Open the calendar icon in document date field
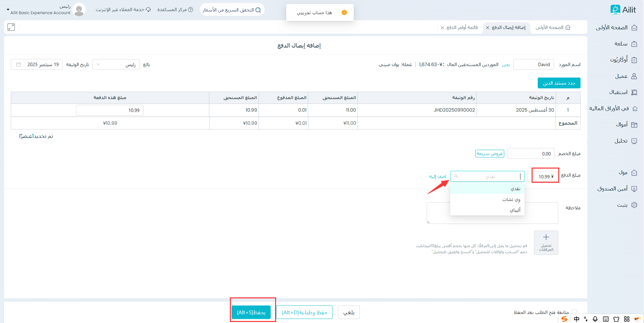The height and width of the screenshot is (323, 644). (19, 64)
